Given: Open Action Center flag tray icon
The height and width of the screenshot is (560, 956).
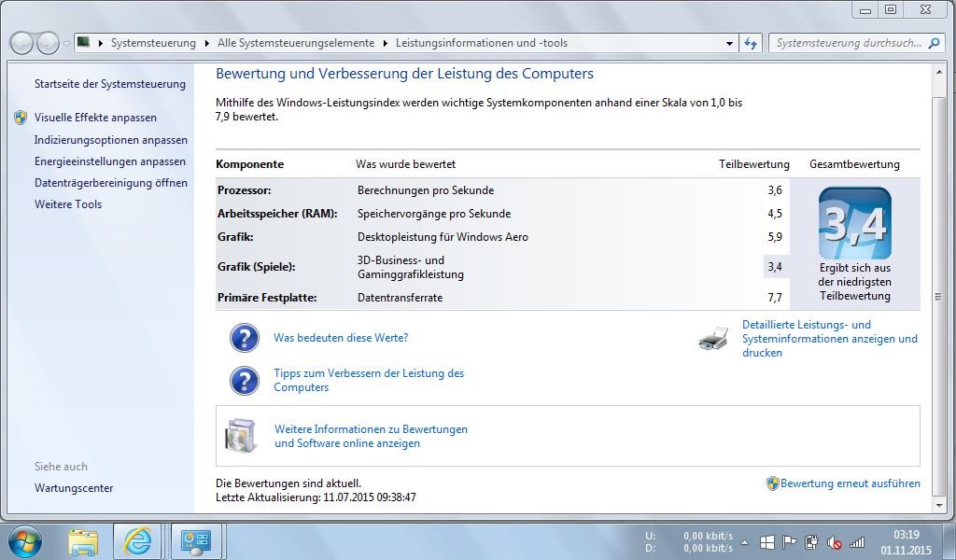Looking at the screenshot, I should click(789, 541).
